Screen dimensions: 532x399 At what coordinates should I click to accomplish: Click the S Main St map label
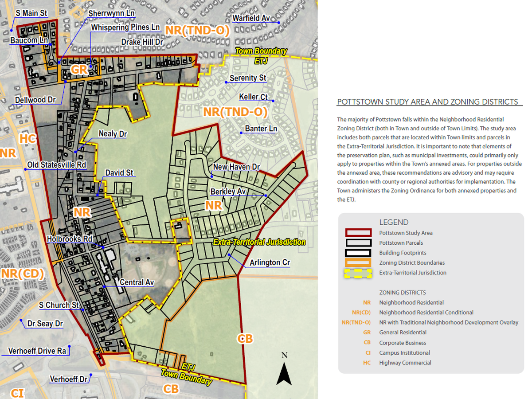pyautogui.click(x=31, y=13)
